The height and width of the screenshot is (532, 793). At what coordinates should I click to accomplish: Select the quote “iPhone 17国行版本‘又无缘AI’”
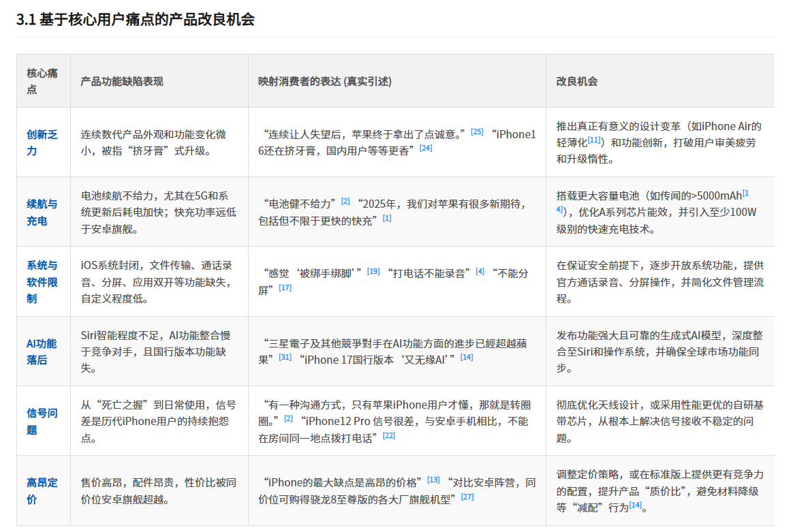377,360
